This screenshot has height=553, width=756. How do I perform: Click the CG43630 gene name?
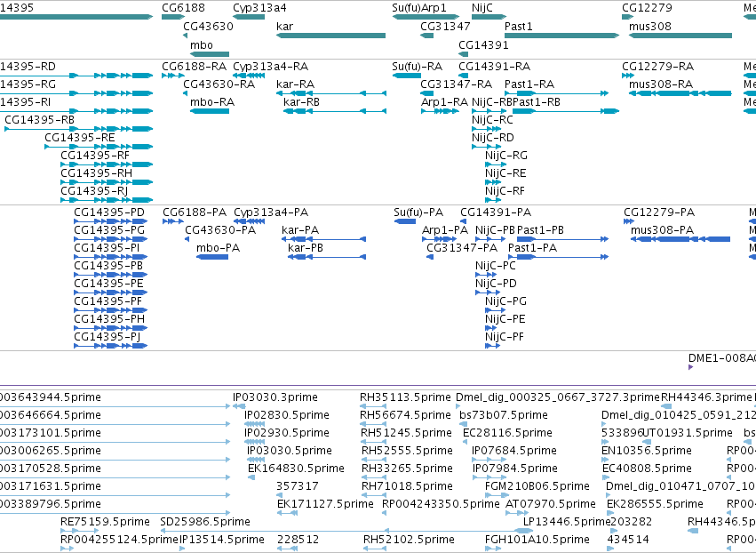[208, 27]
